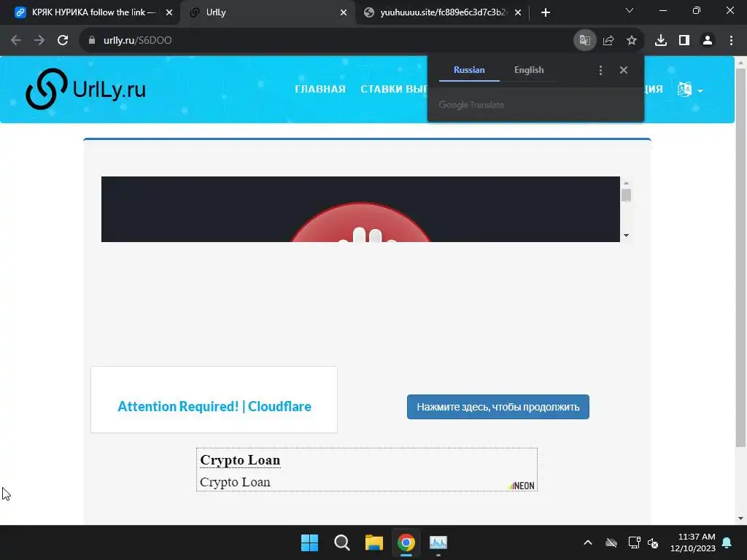Screen dimensions: 747x560
Task: Open the Windows Start menu
Action: [x=309, y=542]
